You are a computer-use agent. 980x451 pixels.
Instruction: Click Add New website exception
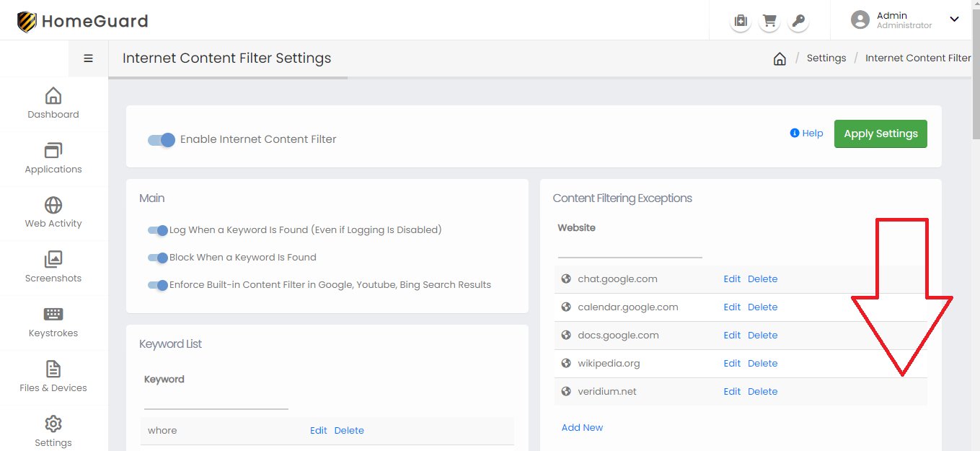click(x=582, y=428)
